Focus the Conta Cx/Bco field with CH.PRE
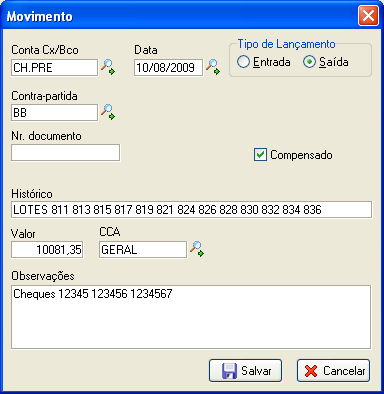The image size is (384, 394). [x=55, y=68]
